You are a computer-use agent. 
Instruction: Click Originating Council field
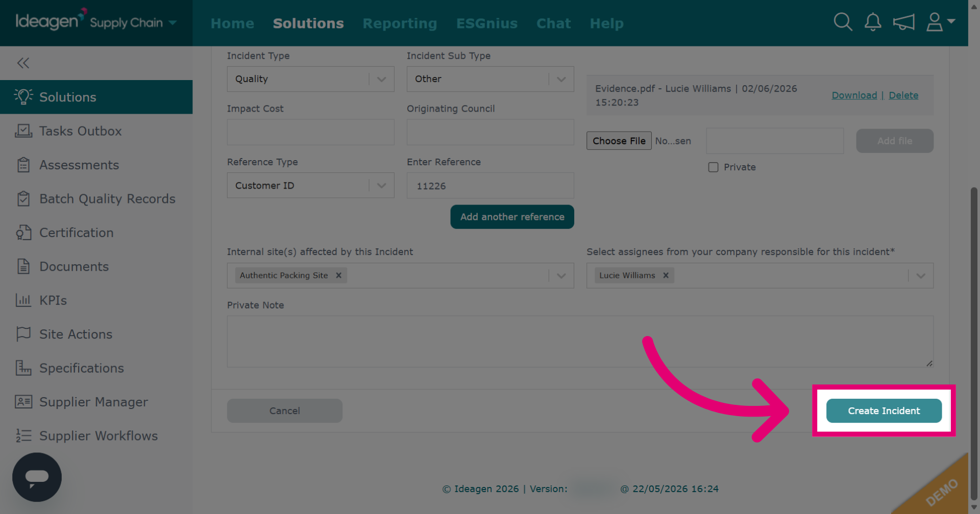tap(490, 132)
